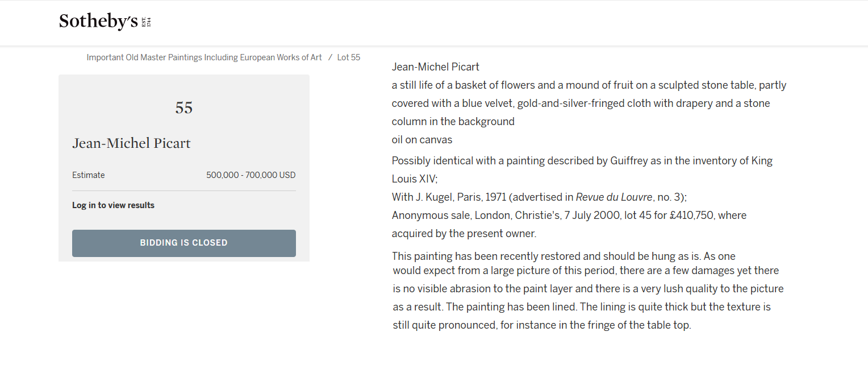The image size is (868, 377).
Task: Click the Estimate label
Action: (88, 175)
